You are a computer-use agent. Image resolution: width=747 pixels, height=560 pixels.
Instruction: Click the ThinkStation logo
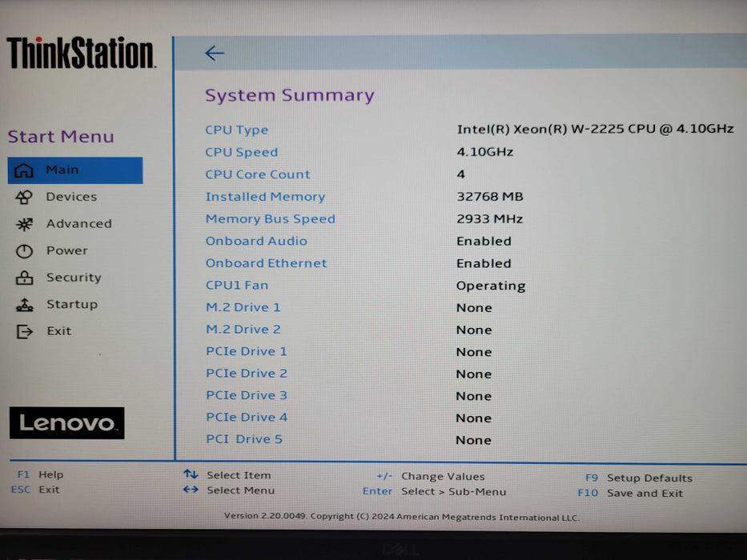(81, 52)
